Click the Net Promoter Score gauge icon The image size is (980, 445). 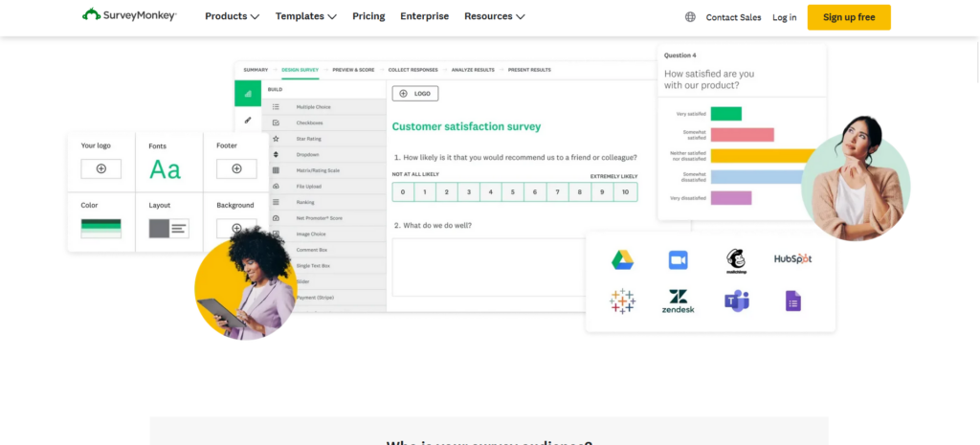276,218
